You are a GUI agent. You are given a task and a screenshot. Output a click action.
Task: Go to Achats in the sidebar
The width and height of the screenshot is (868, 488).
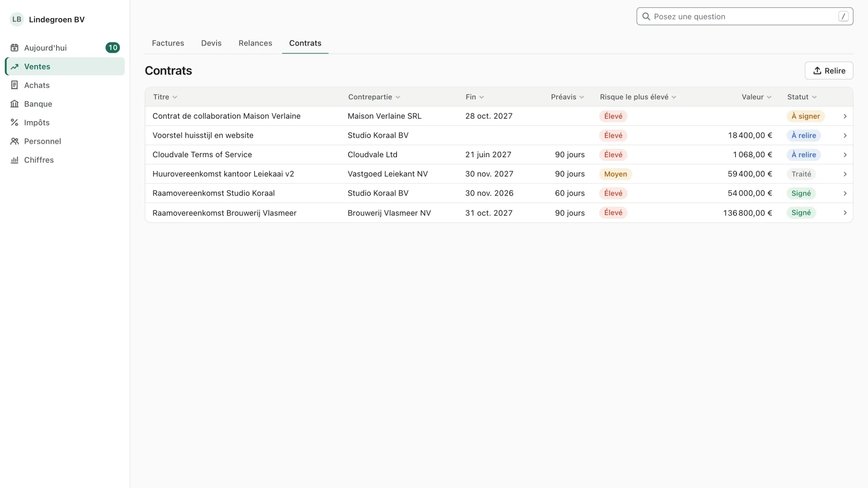point(65,85)
